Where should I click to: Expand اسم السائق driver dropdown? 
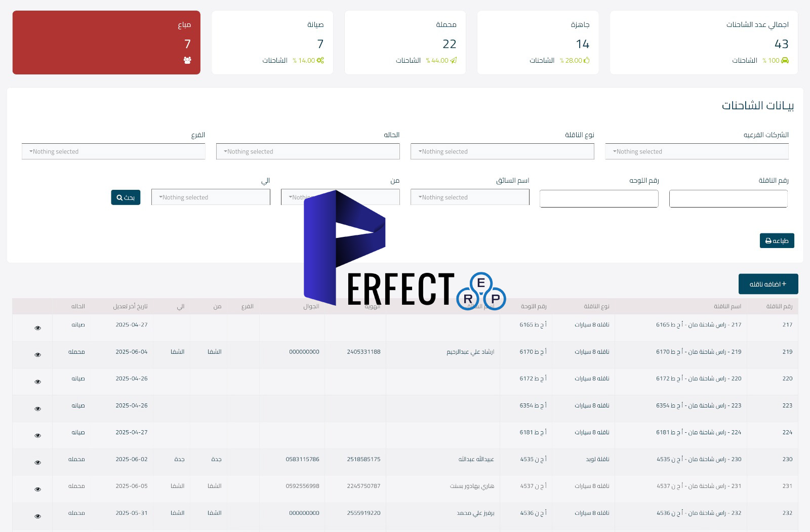470,197
